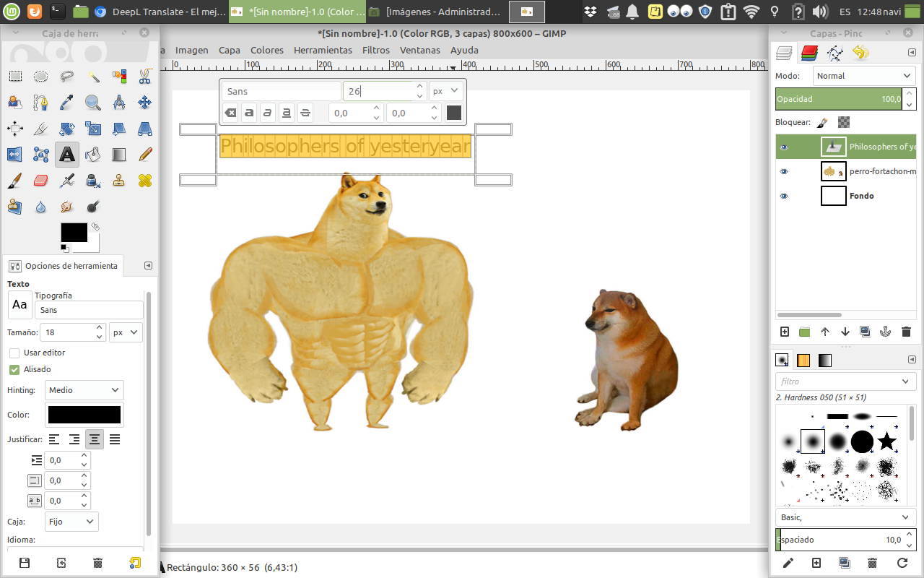Open the Hinting dropdown set to Medio
The image size is (924, 578).
[x=84, y=390]
